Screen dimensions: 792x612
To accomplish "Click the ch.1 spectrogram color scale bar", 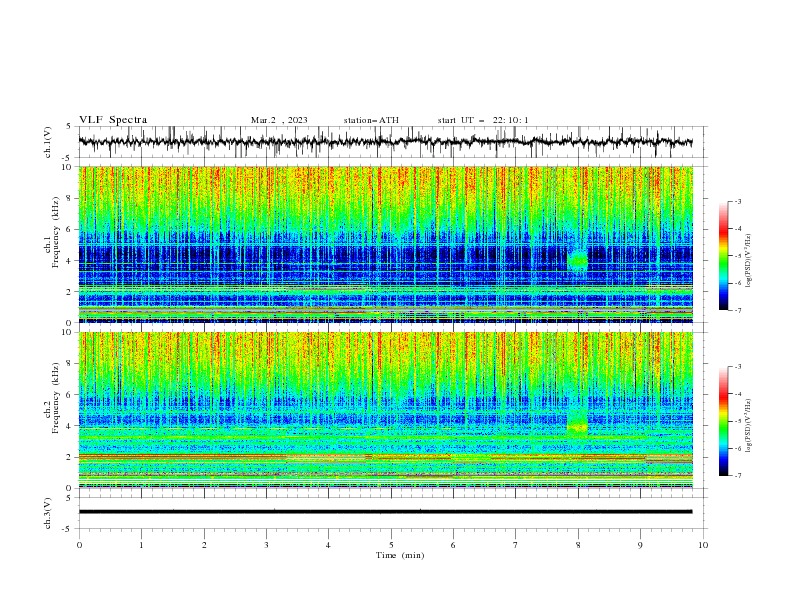I will (x=723, y=256).
